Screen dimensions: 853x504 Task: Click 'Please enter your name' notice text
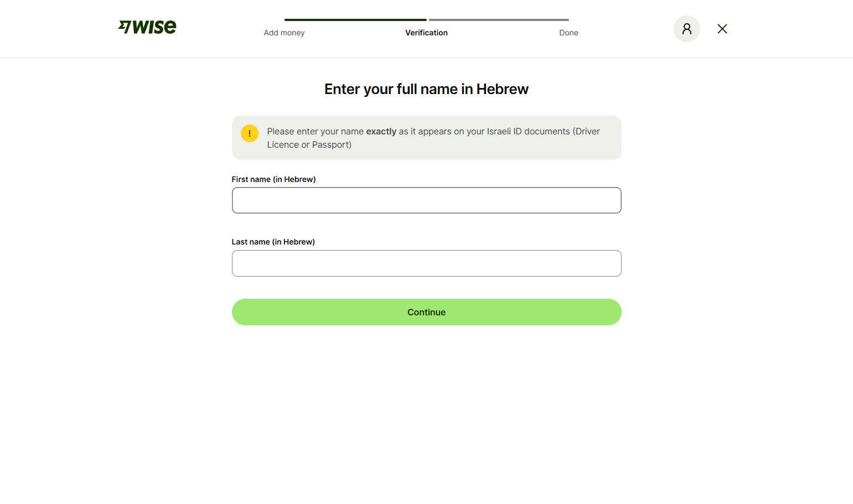point(315,132)
